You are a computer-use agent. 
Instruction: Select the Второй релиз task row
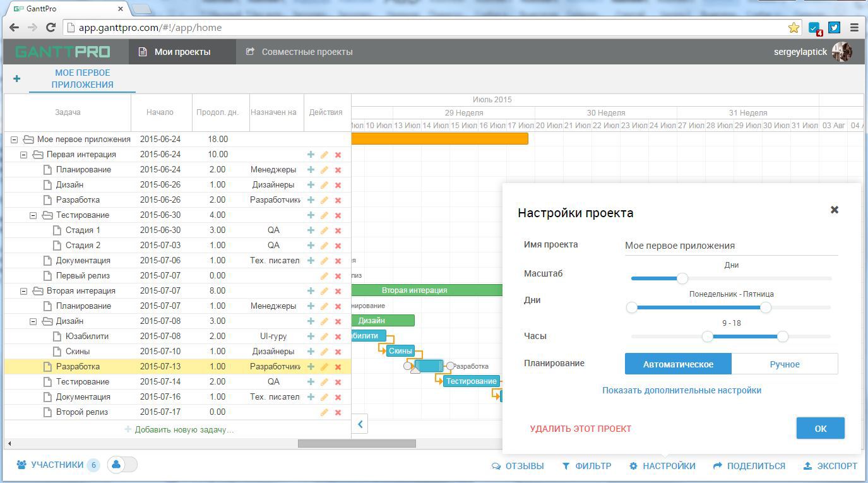tap(177, 412)
